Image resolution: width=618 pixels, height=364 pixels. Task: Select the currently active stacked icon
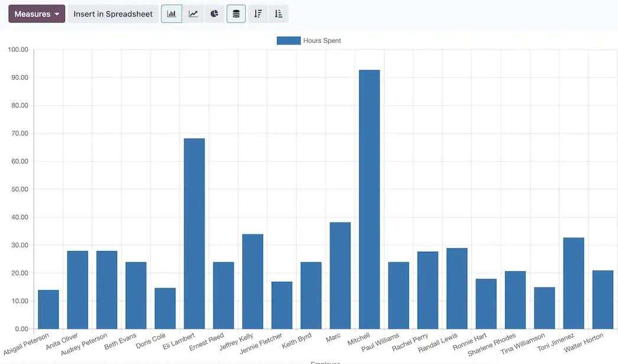coord(236,13)
